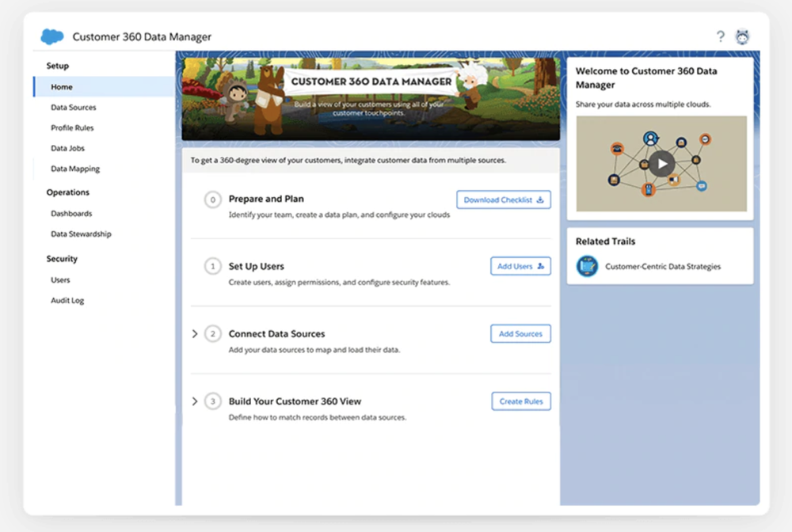Open the help question mark icon
Image resolution: width=792 pixels, height=532 pixels.
[720, 36]
